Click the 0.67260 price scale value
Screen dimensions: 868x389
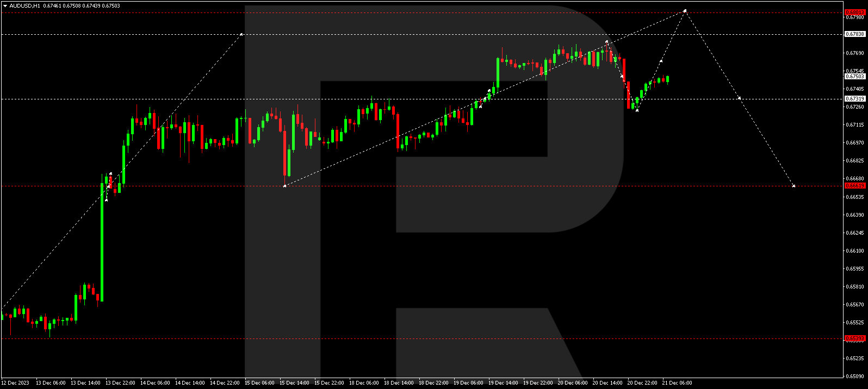click(855, 107)
